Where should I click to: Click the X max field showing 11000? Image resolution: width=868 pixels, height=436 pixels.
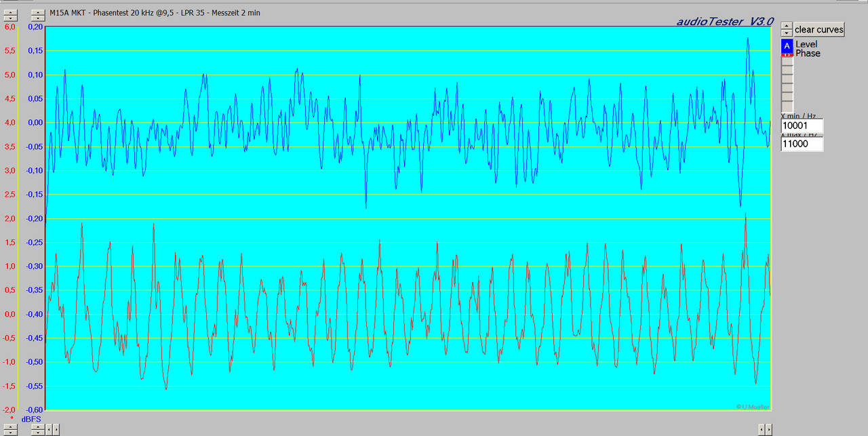(802, 144)
